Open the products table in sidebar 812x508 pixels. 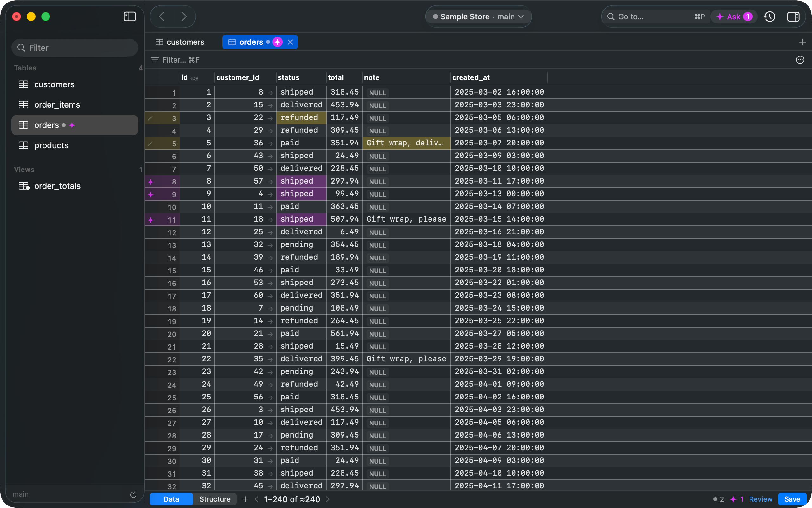point(75,145)
